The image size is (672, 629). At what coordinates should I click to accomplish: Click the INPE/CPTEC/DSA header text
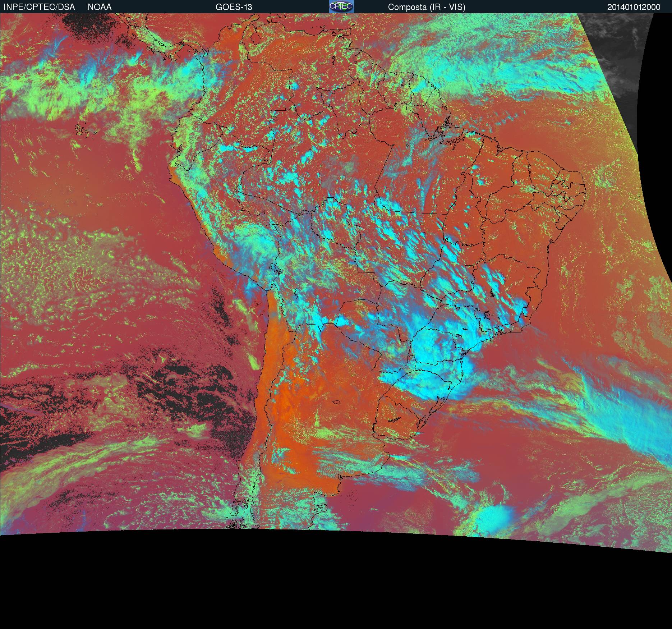tap(39, 7)
